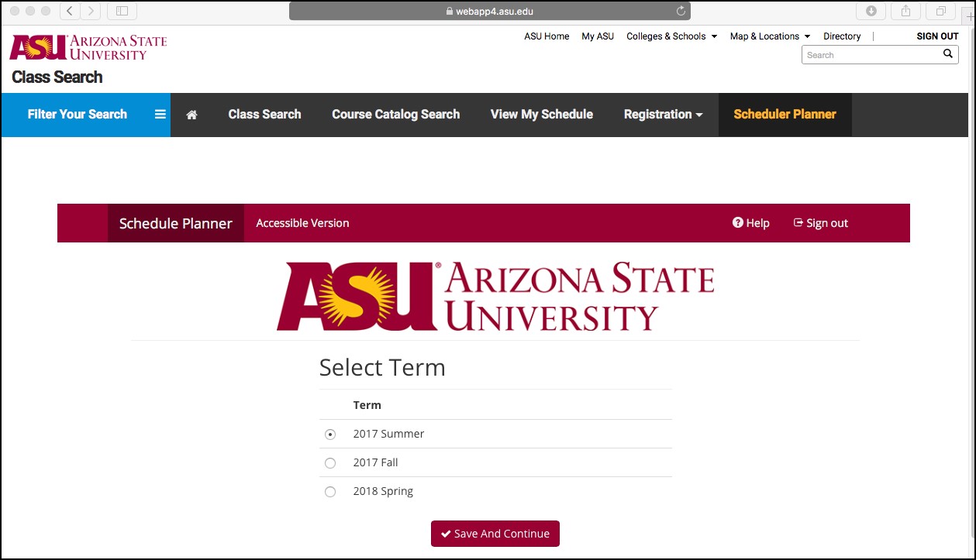The image size is (976, 560).
Task: Open the hamburger filter menu icon
Action: pos(160,115)
